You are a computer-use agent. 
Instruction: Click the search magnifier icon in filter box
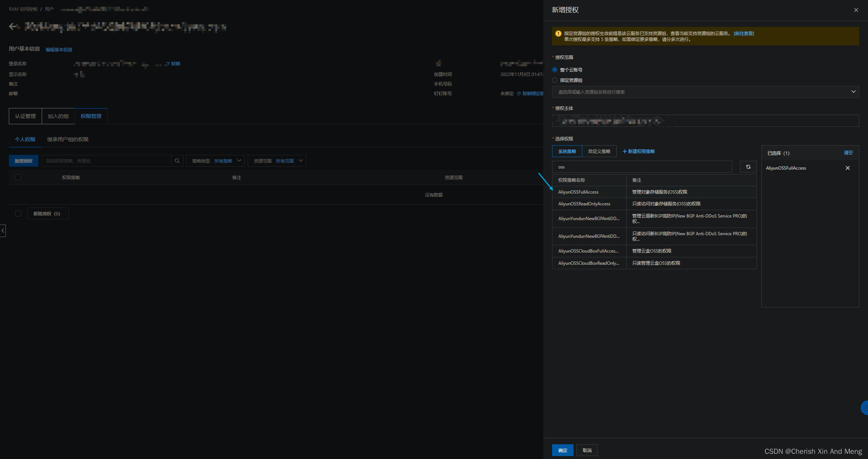click(x=177, y=161)
